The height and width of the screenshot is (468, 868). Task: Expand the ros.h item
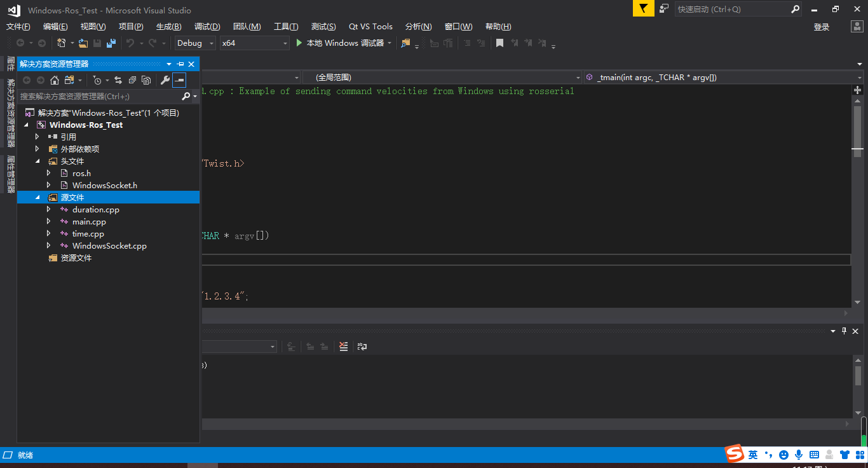pyautogui.click(x=48, y=174)
